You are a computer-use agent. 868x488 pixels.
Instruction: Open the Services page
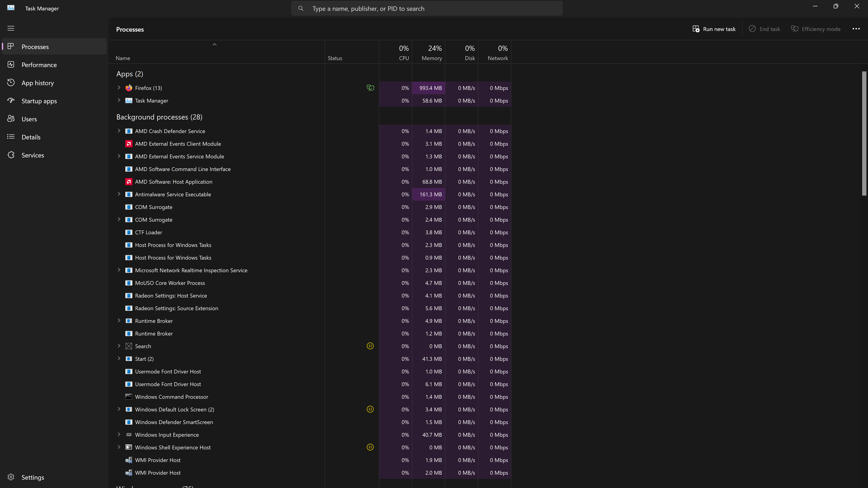(54, 155)
